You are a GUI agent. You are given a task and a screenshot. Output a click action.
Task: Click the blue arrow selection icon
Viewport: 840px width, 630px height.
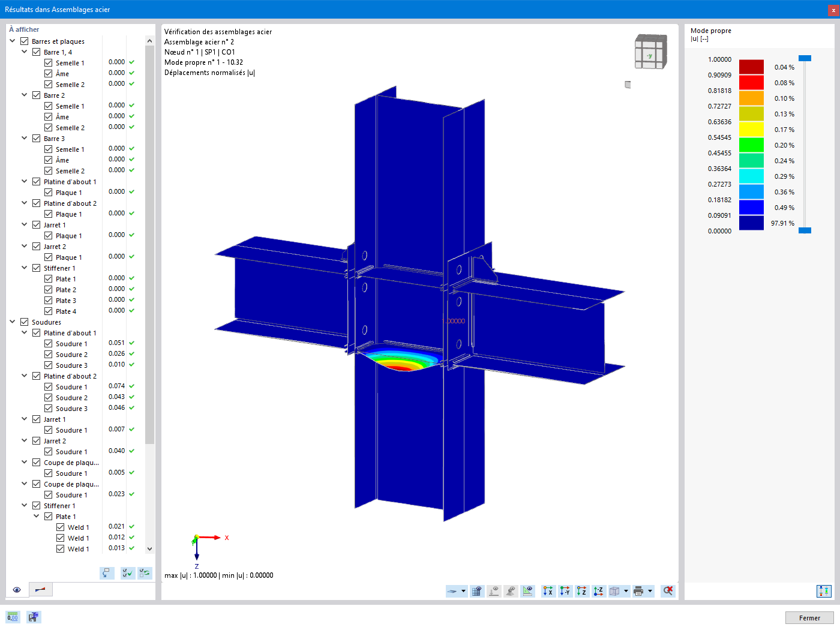107,573
